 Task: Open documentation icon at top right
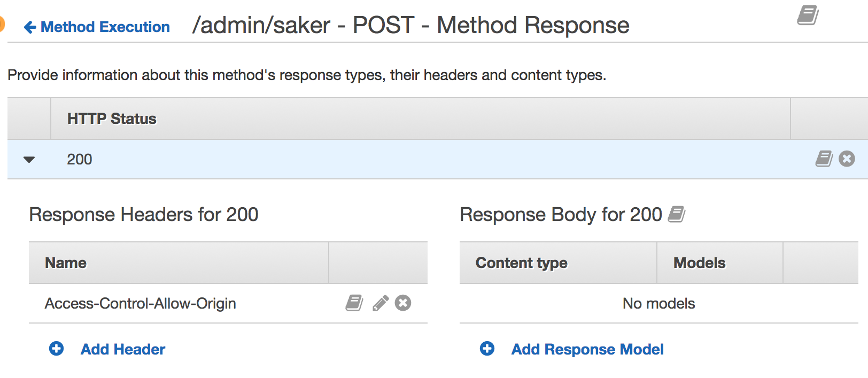pos(808,15)
